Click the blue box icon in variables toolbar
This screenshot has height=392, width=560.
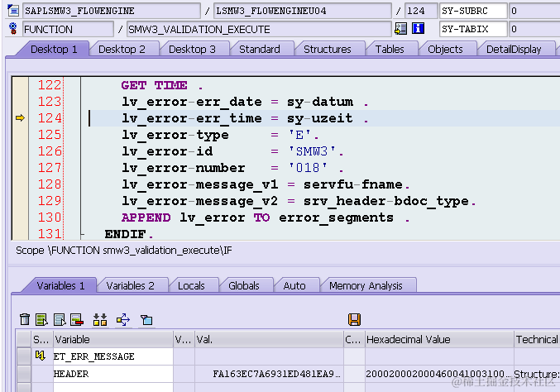[146, 319]
